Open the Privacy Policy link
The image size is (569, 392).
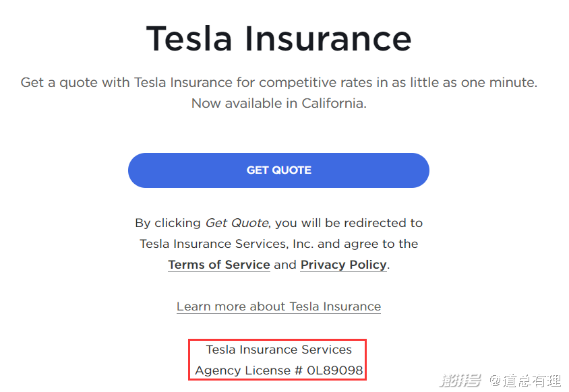tap(344, 265)
